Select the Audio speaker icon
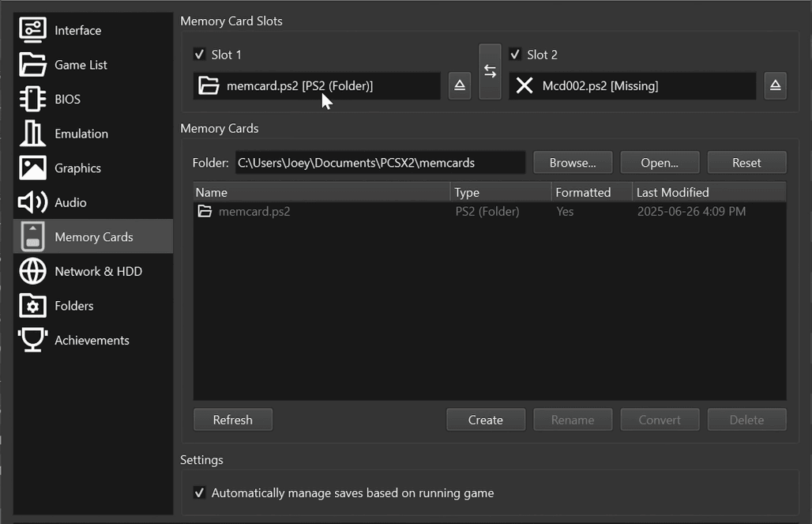This screenshot has width=812, height=524. [x=32, y=202]
